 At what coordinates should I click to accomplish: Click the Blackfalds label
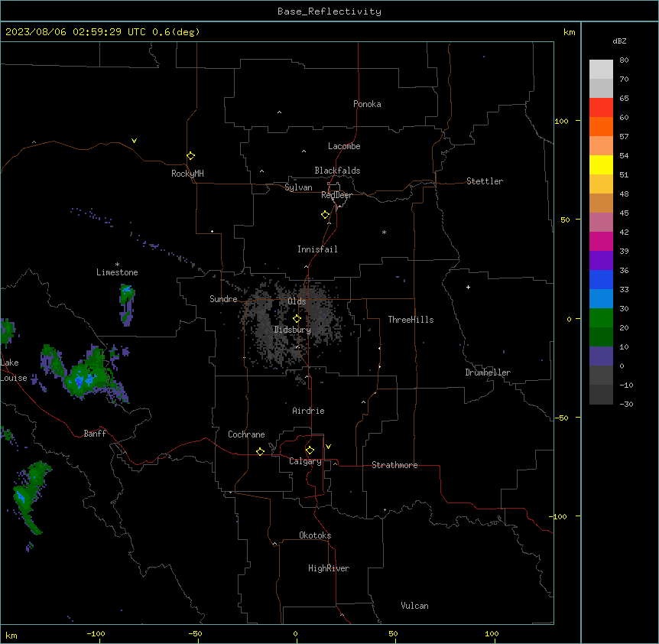click(337, 171)
